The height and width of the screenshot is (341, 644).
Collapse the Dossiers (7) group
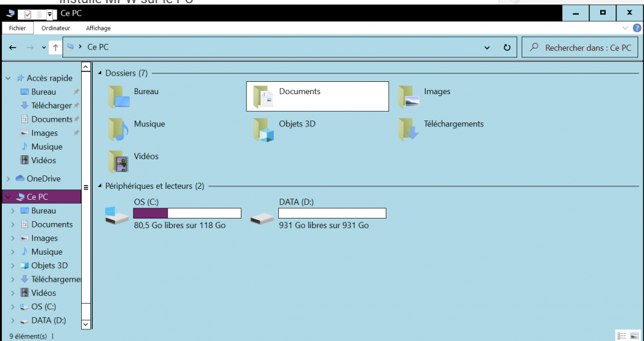100,73
